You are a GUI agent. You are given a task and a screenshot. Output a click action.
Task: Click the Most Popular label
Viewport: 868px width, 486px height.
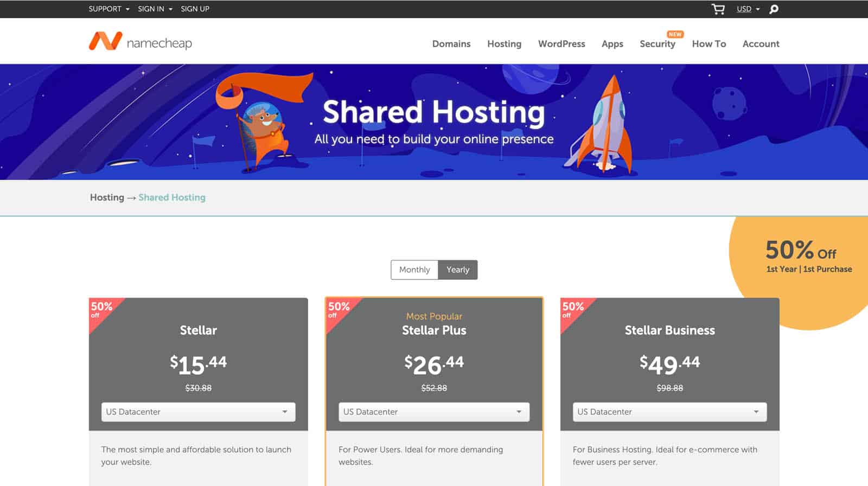coord(434,316)
